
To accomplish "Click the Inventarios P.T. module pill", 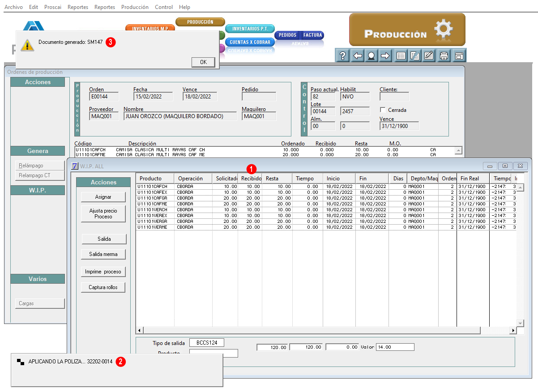I will (x=250, y=29).
